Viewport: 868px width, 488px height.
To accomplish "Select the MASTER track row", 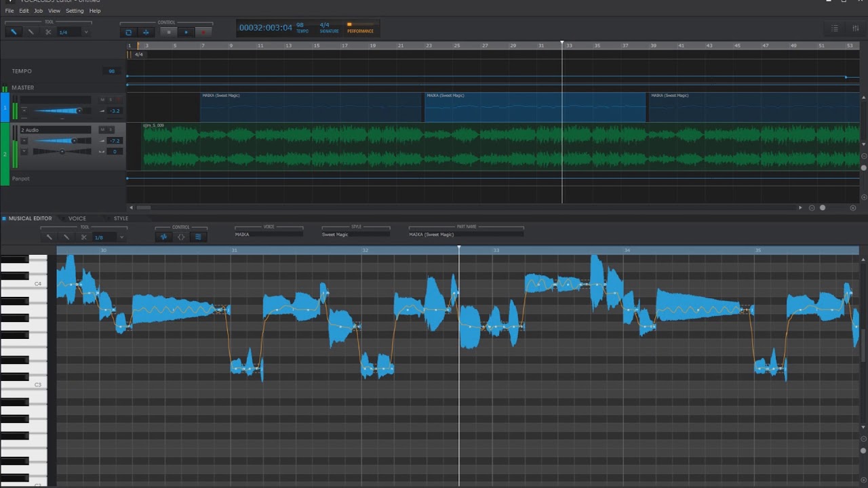I will (x=62, y=87).
